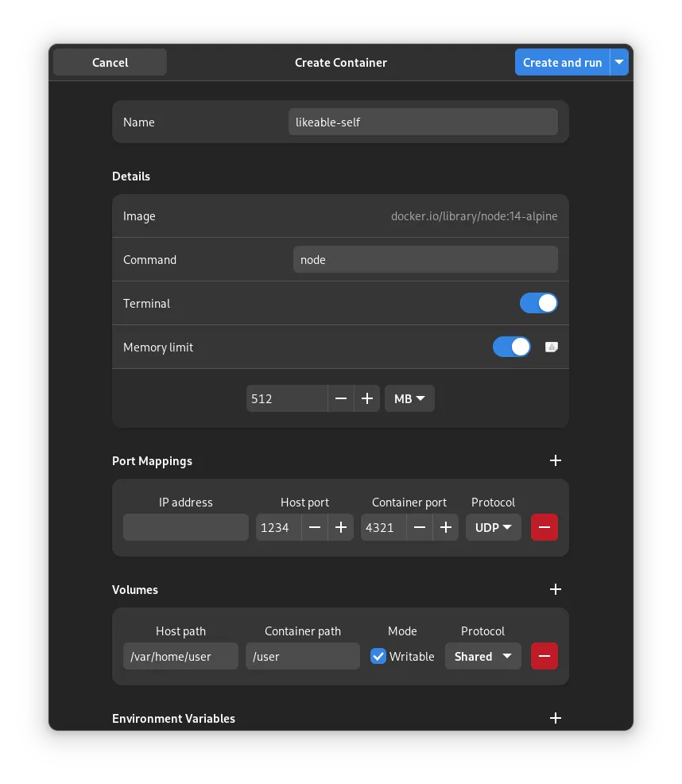Increment the host port number
This screenshot has height=784, width=682.
point(341,527)
